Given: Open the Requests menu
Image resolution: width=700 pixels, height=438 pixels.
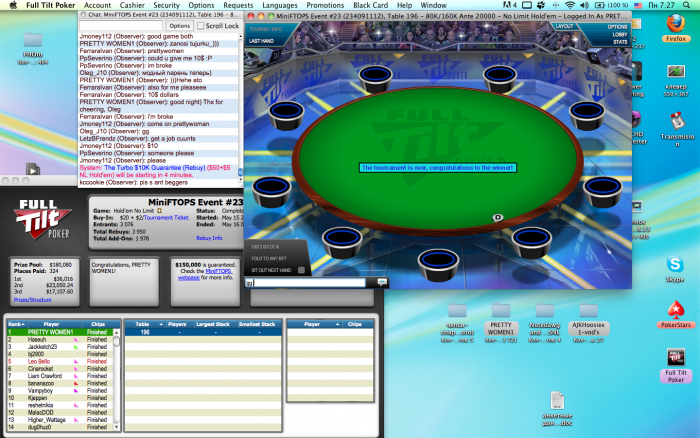Looking at the screenshot, I should click(238, 5).
